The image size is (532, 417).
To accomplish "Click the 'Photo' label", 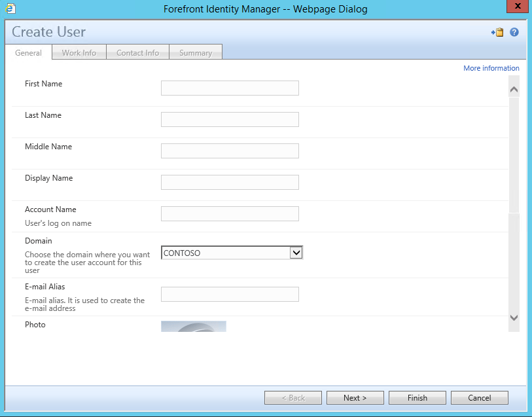I will click(35, 325).
